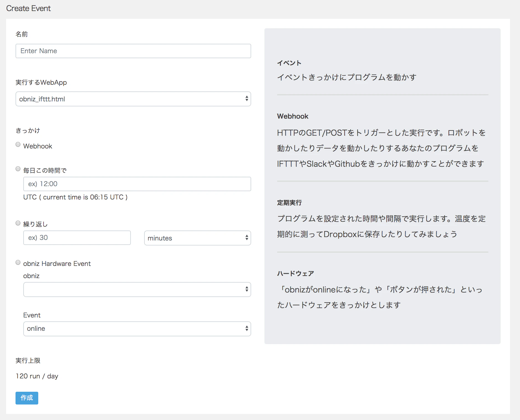Screen dimensions: 520x420
Task: Select the Webhook radio button
Action: click(18, 144)
